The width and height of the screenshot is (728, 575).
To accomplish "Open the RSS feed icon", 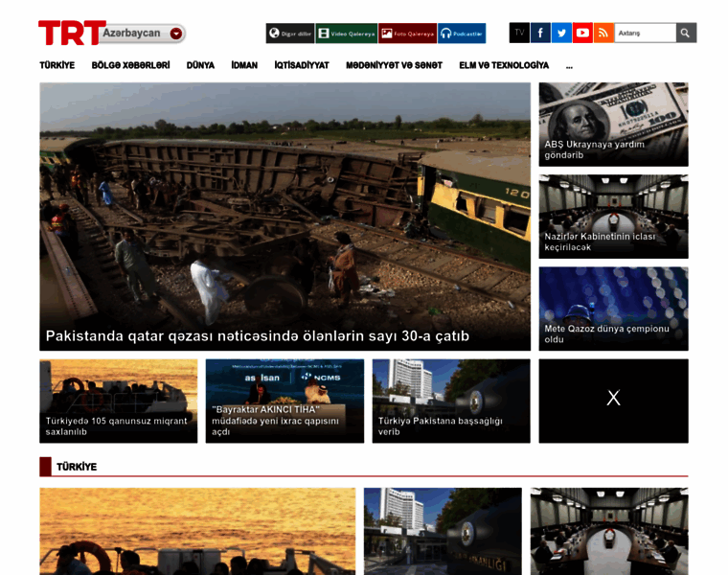I will (603, 33).
